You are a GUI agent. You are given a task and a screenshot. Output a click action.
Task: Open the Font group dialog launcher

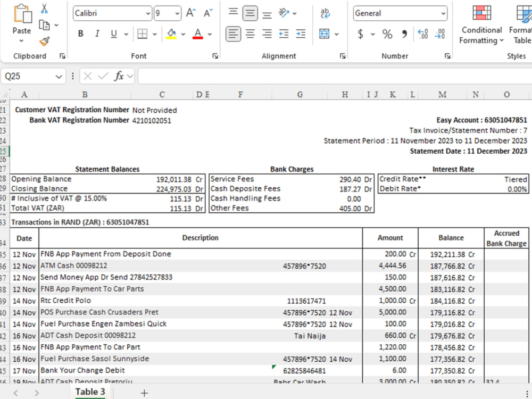[215, 55]
